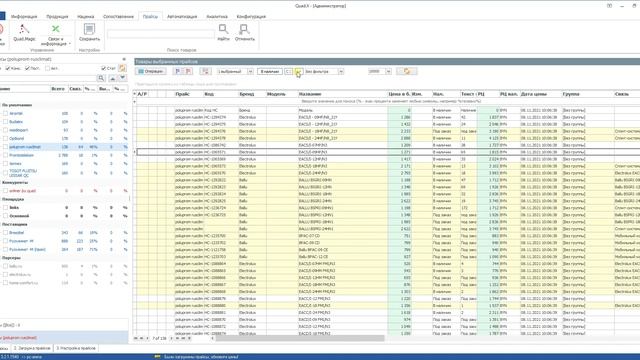Click the Найти magnifier icon in ribbon
The image size is (640, 360).
click(x=223, y=29)
